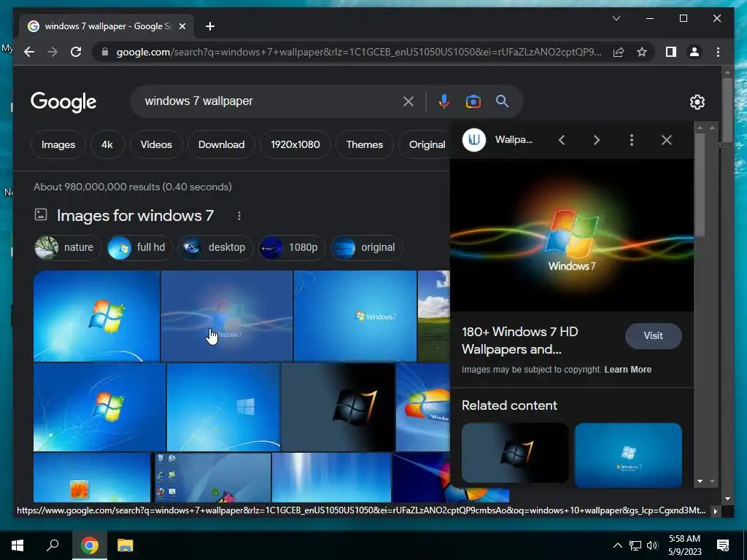Select the 4k filter chip
Screen dimensions: 747x560
(107, 145)
